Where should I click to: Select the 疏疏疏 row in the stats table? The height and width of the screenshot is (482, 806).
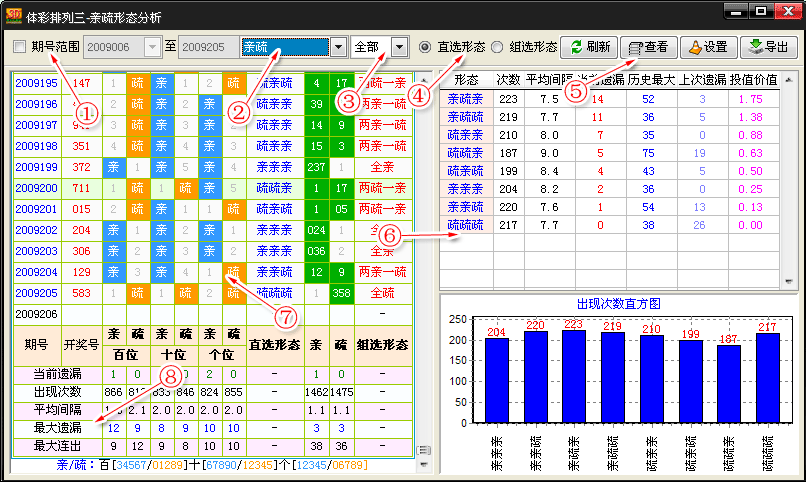465,226
